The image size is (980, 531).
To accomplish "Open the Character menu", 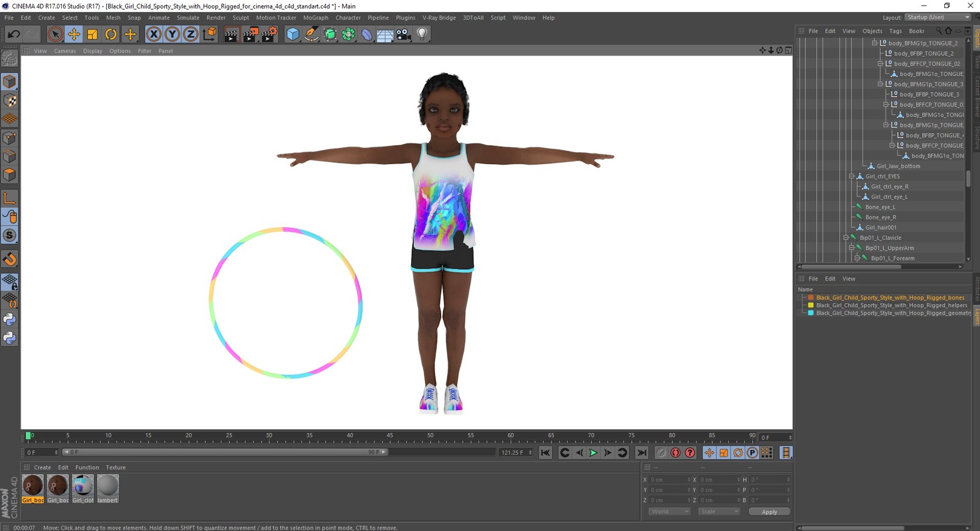I will tap(348, 17).
